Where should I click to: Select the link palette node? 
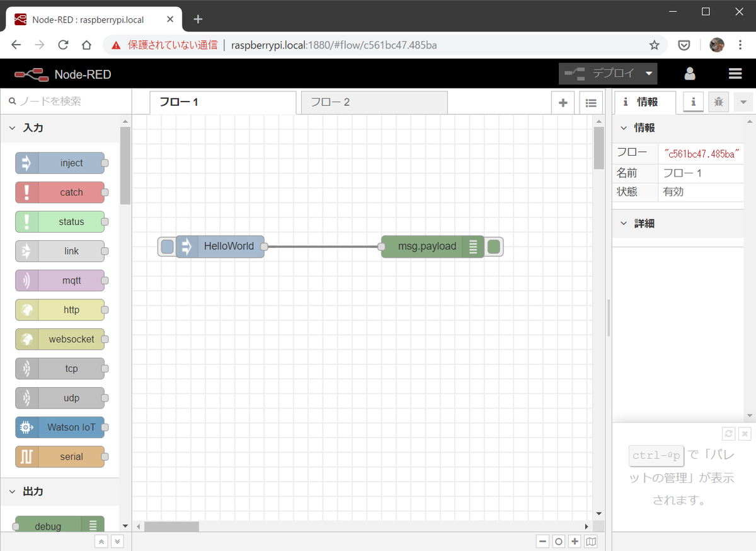pyautogui.click(x=60, y=251)
